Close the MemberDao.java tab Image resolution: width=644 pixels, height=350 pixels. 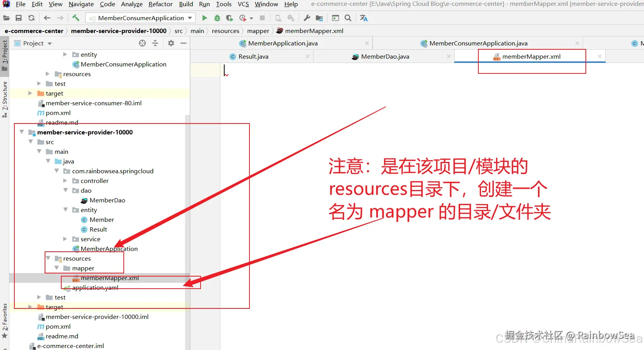tap(449, 56)
